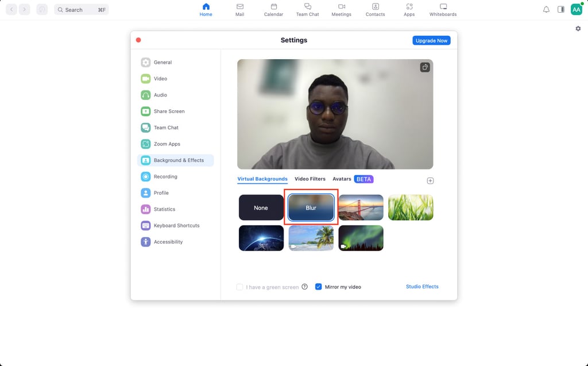
Task: Open the AA profile avatar
Action: tap(577, 9)
